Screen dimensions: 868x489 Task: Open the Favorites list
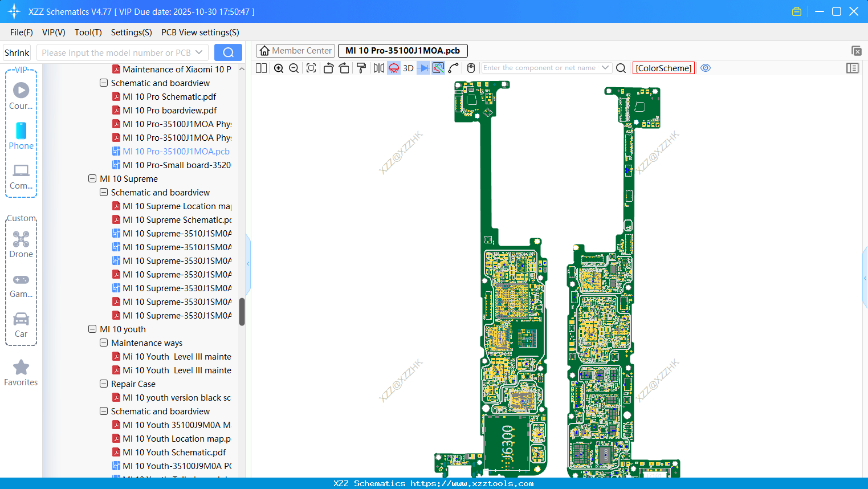pos(21,373)
